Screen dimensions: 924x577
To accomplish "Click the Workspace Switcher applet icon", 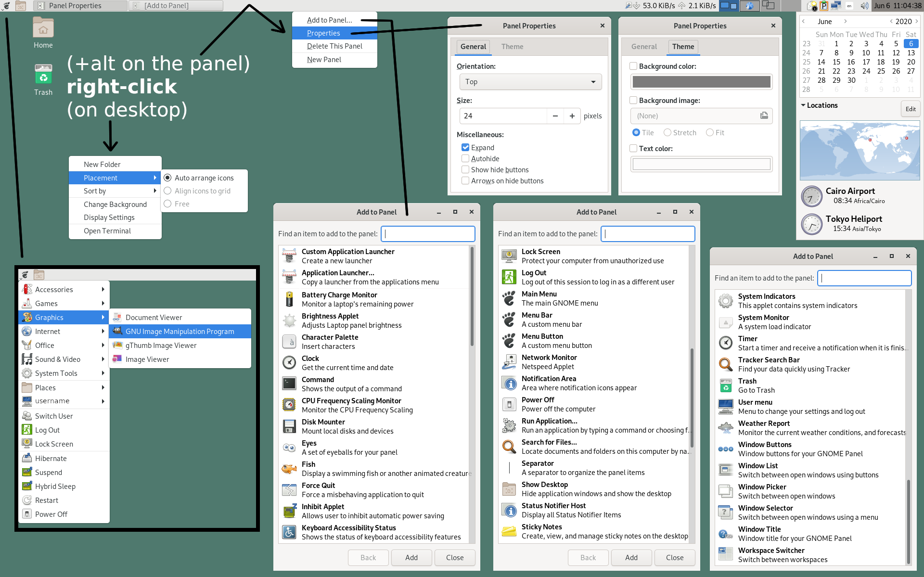I will tap(726, 555).
